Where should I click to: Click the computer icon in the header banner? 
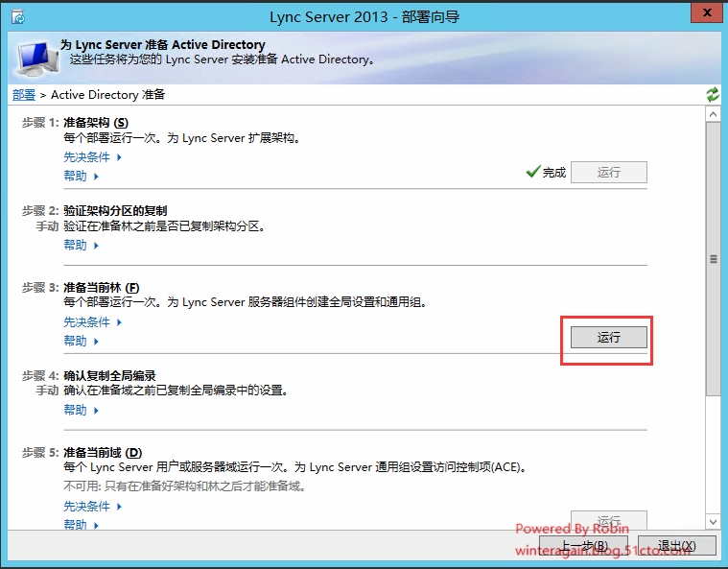[x=38, y=59]
